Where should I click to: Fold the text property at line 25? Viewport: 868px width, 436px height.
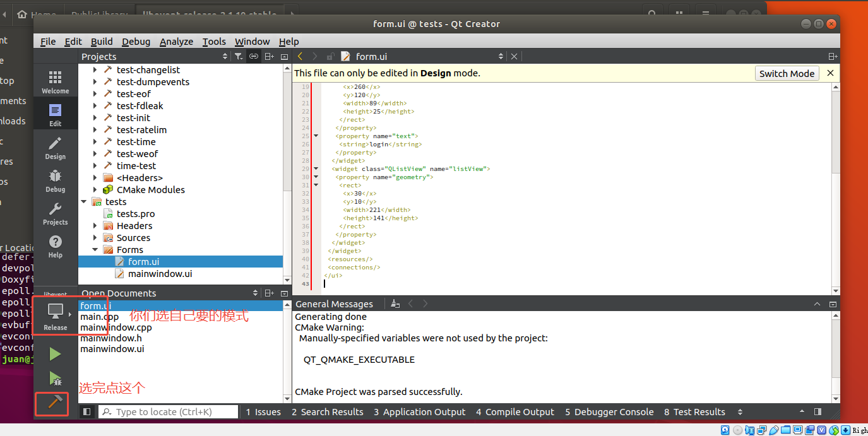316,136
